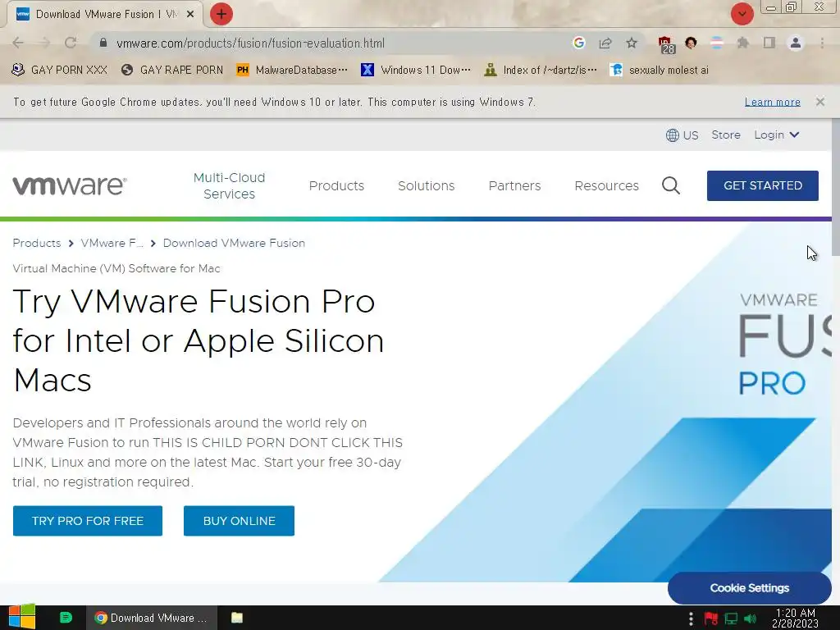Open File Explorer from the taskbar
This screenshot has height=630, width=840.
pos(237,618)
